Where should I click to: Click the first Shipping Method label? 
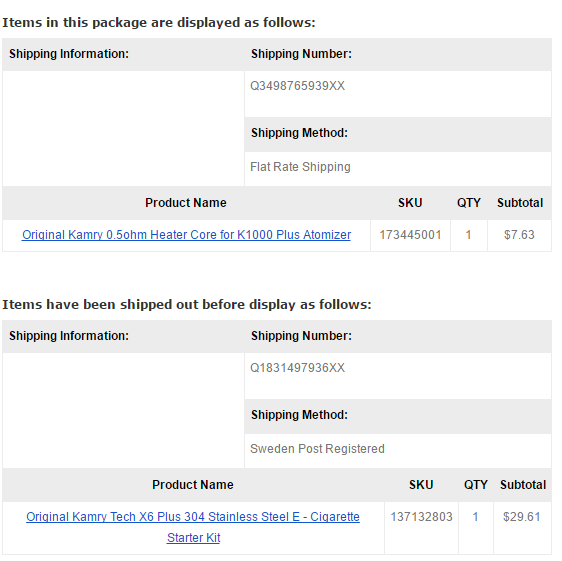[x=299, y=133]
